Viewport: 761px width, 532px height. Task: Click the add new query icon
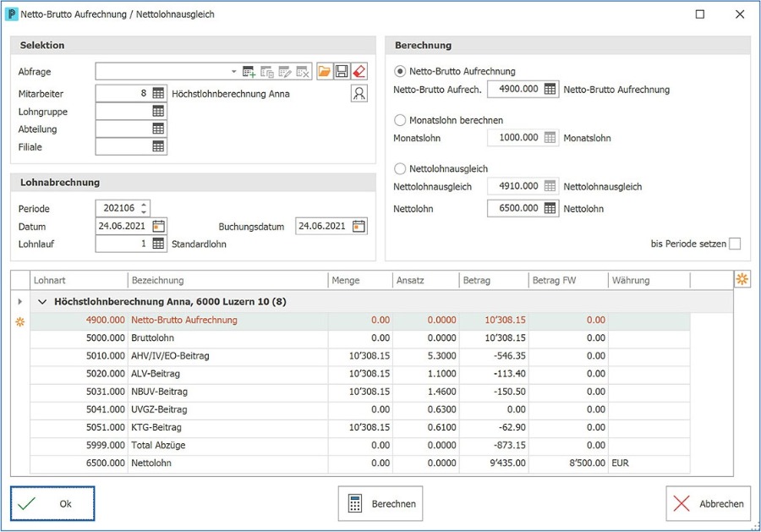(249, 72)
